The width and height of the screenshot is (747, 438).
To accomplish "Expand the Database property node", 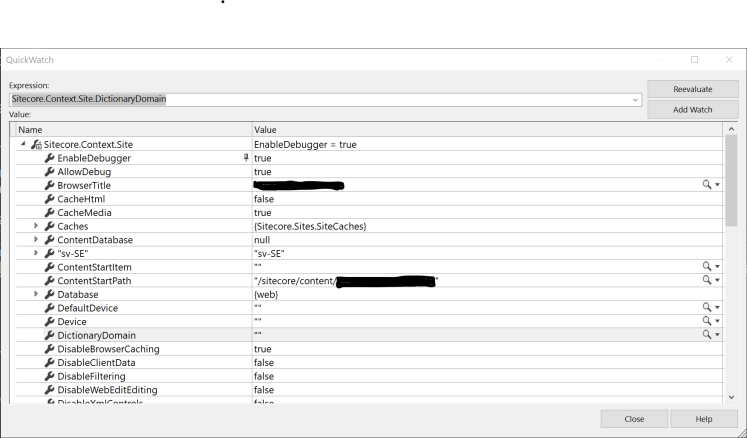I will [x=36, y=294].
